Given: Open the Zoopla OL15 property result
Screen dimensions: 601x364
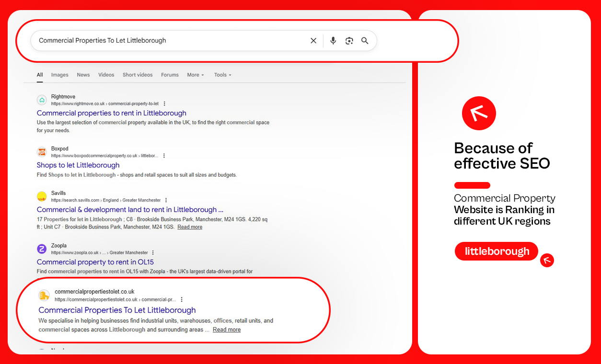Looking at the screenshot, I should click(x=95, y=262).
